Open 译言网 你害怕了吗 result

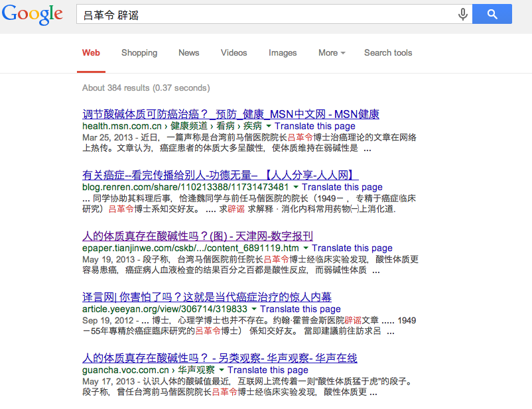206,297
